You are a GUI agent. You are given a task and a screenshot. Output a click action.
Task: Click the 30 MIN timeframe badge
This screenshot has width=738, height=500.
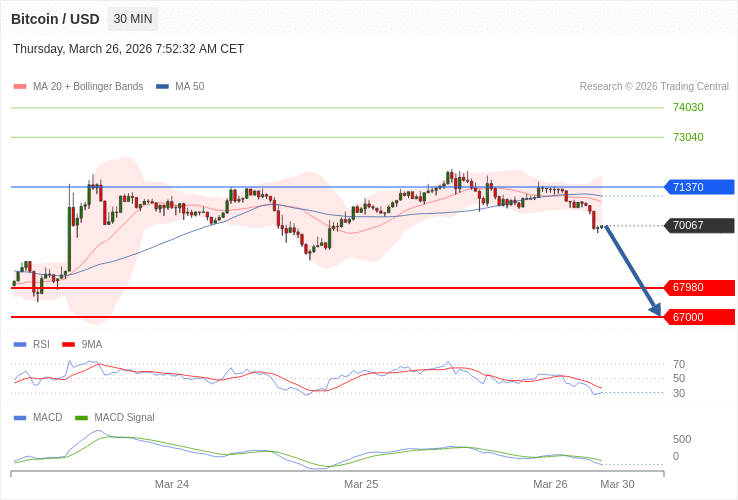(x=133, y=19)
